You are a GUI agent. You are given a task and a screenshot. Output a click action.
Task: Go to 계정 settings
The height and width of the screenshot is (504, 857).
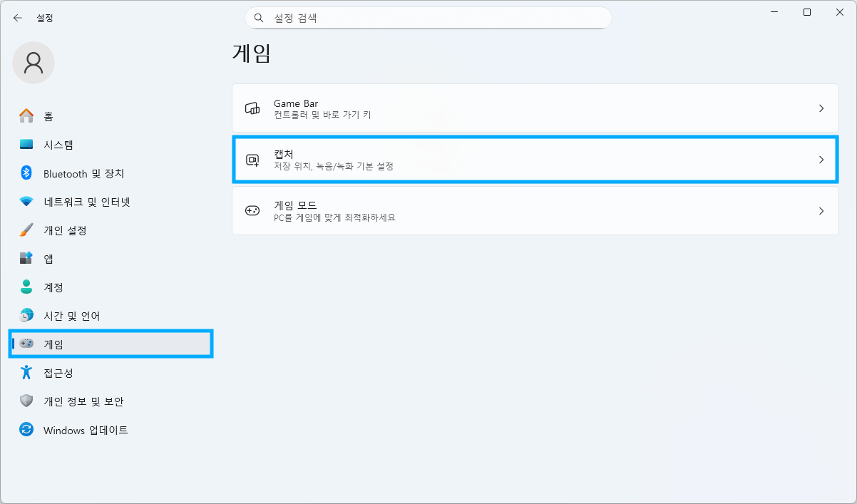tap(53, 287)
